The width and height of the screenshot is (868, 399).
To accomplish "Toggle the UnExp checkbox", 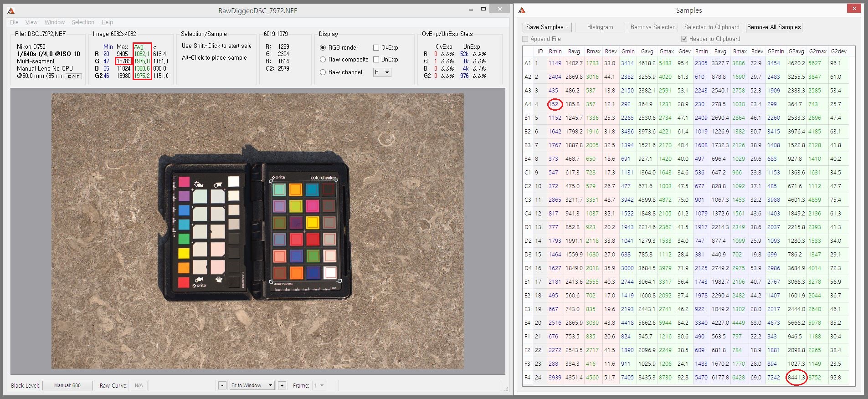I will point(376,60).
